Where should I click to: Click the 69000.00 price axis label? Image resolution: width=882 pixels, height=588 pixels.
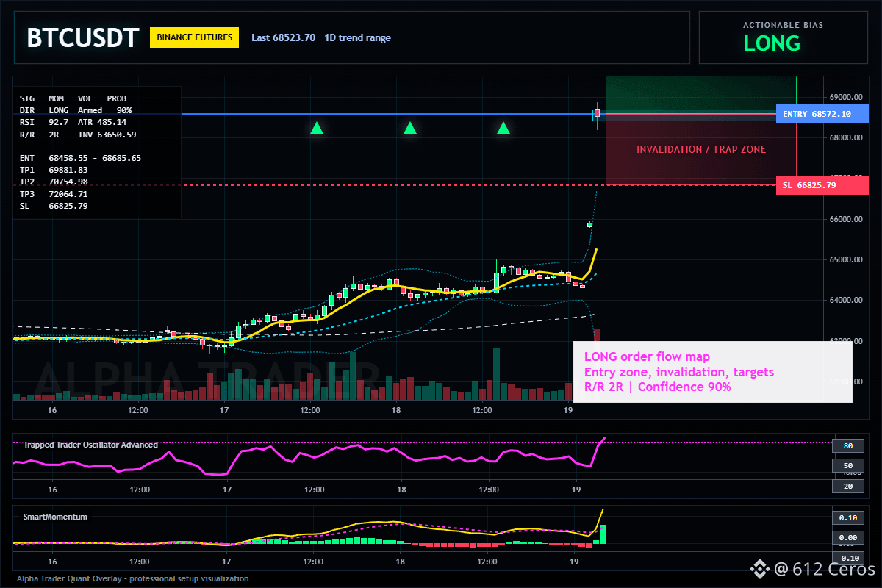click(x=845, y=97)
